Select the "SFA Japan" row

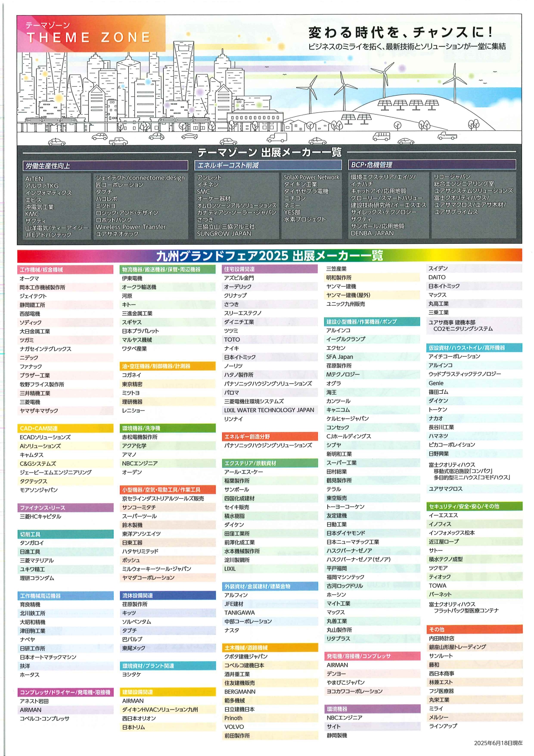[372, 357]
